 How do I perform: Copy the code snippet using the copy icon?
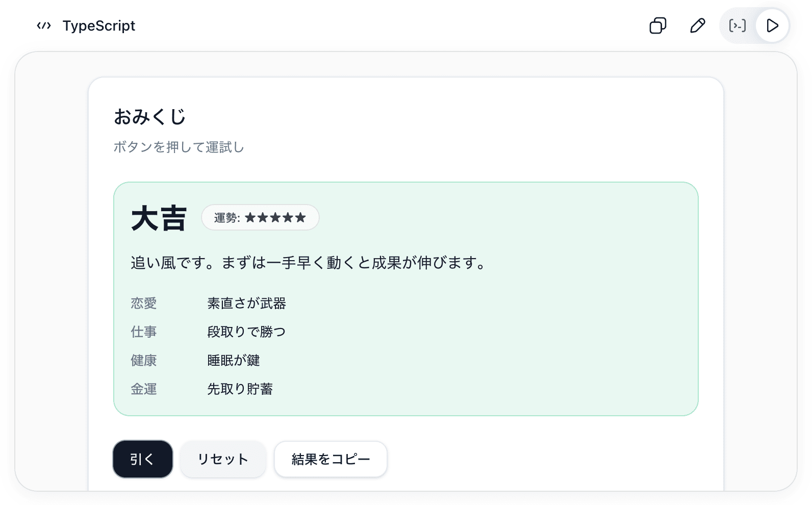pyautogui.click(x=658, y=26)
